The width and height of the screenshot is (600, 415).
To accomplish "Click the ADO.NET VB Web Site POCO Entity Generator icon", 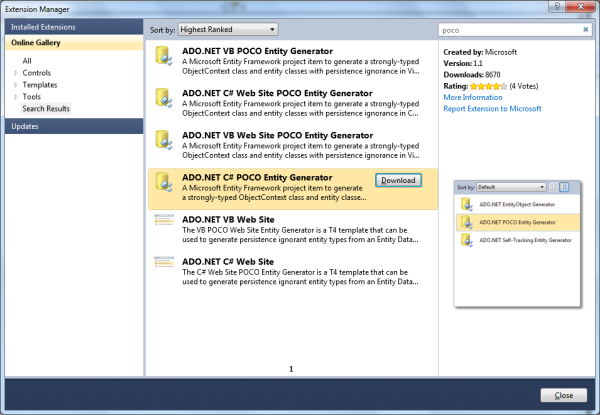I will coord(163,140).
